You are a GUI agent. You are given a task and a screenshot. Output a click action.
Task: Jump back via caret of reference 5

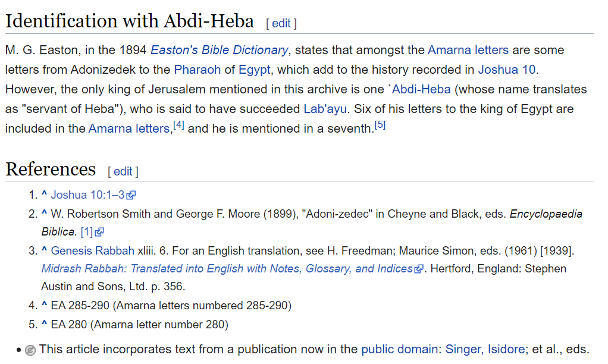coord(44,324)
